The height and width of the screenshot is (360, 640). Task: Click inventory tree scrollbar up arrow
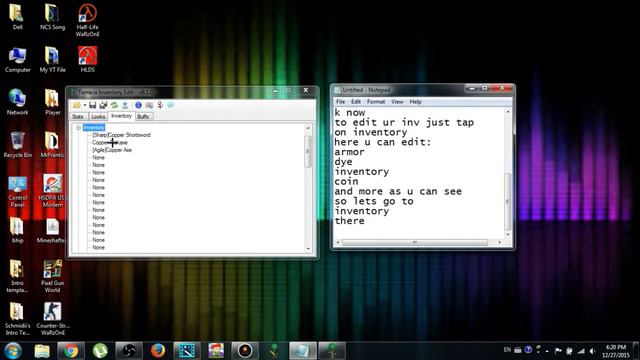[308, 128]
